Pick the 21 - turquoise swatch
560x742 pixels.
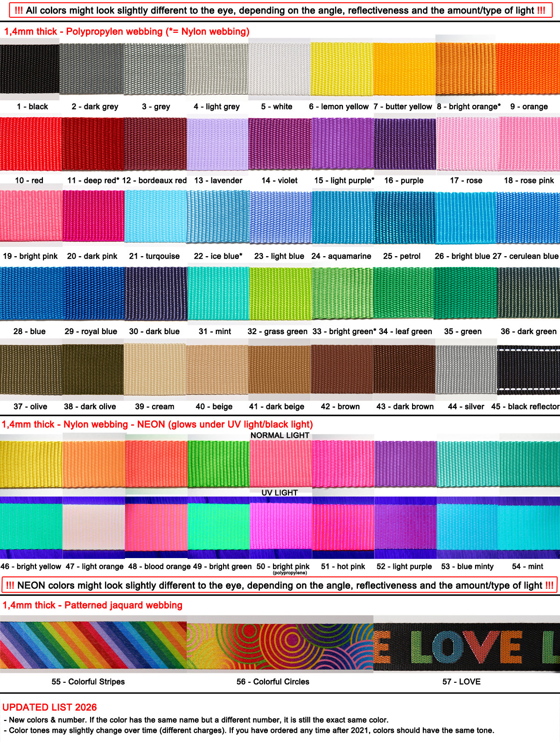[x=155, y=216]
